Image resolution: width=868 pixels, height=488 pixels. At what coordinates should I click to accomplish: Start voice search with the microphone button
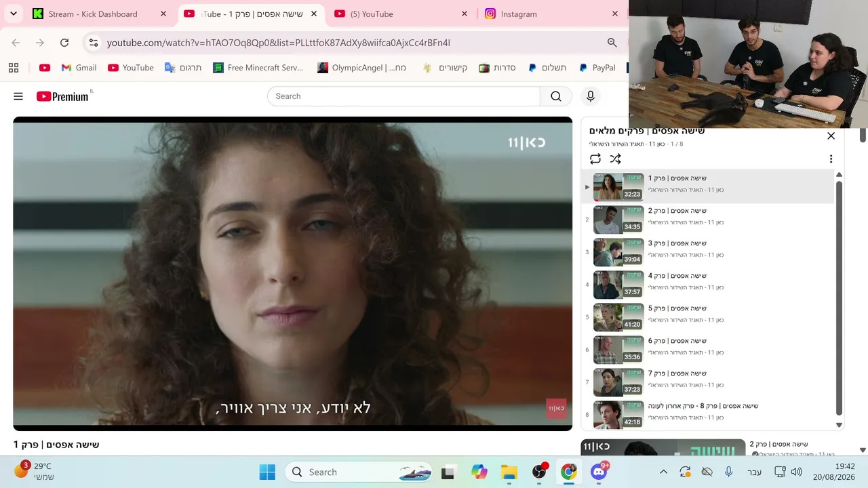[591, 96]
